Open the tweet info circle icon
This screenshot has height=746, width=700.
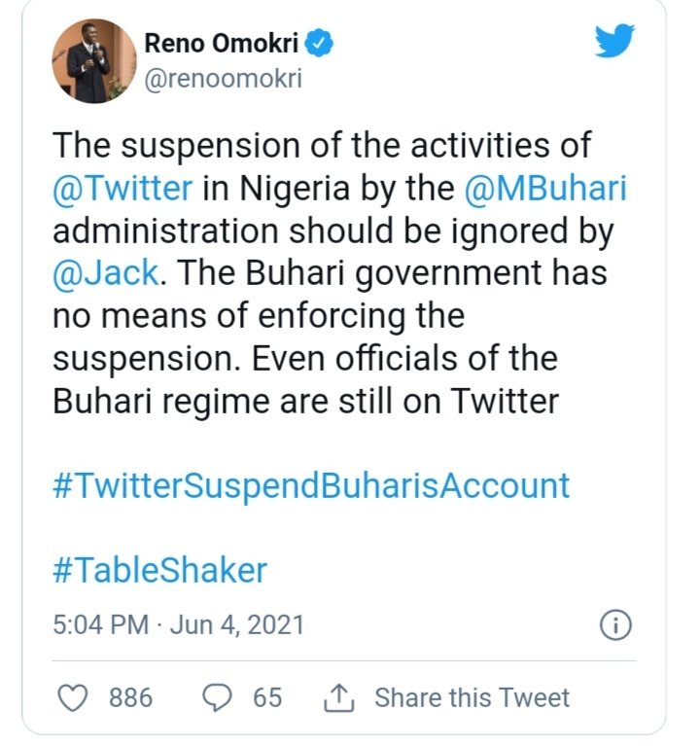pos(616,624)
